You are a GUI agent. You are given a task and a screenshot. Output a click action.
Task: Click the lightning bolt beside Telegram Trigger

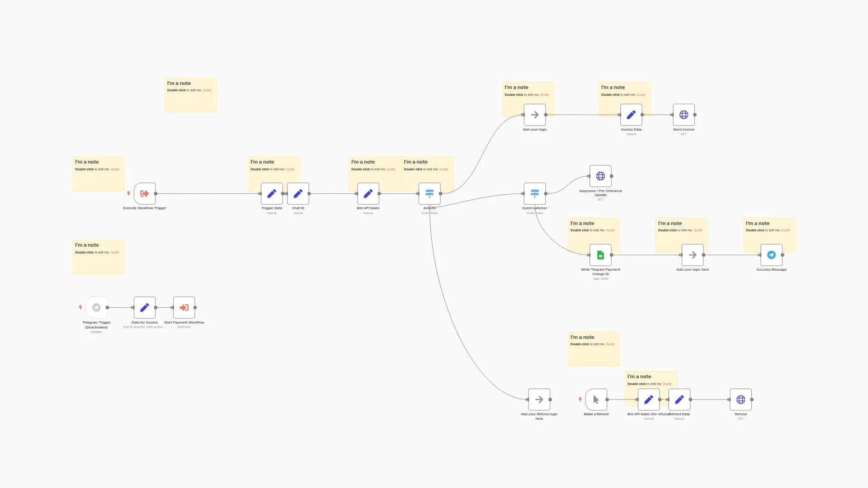80,307
